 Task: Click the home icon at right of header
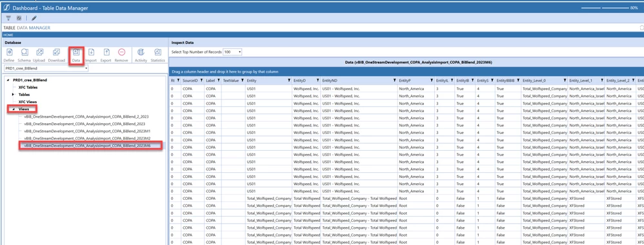pos(641,28)
